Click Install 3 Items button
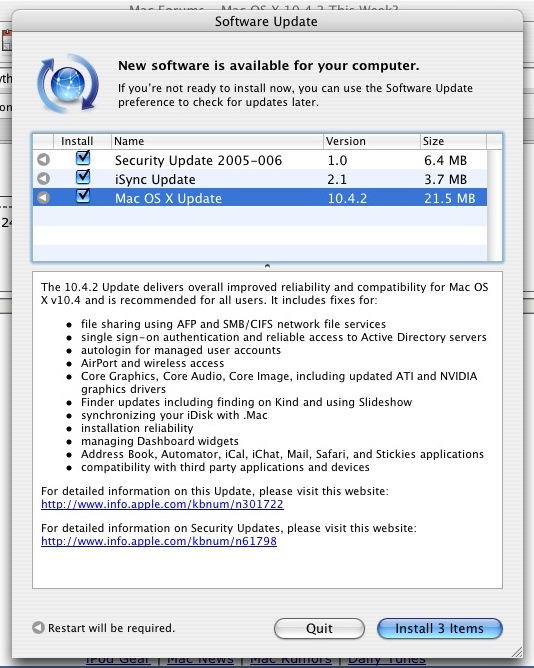 [439, 628]
